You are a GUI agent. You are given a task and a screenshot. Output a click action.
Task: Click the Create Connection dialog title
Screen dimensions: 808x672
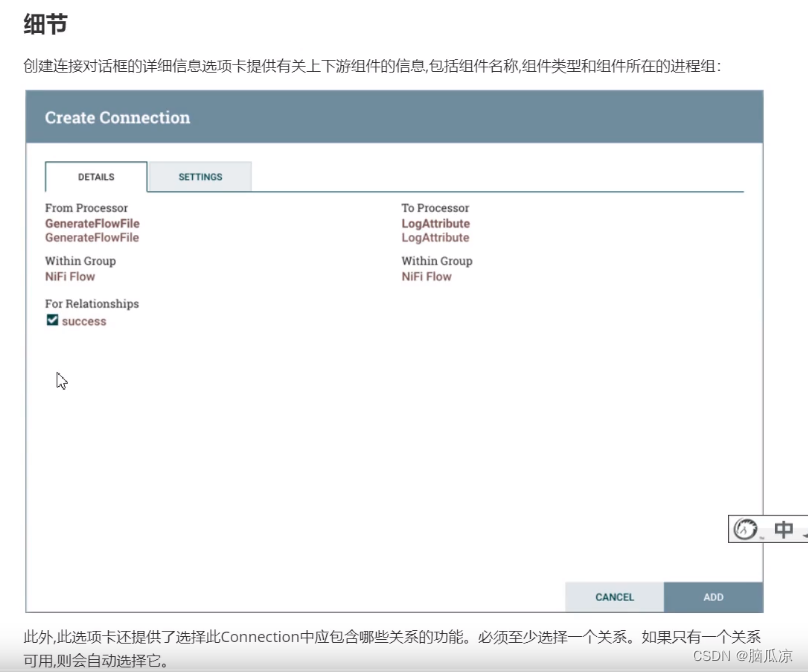117,117
